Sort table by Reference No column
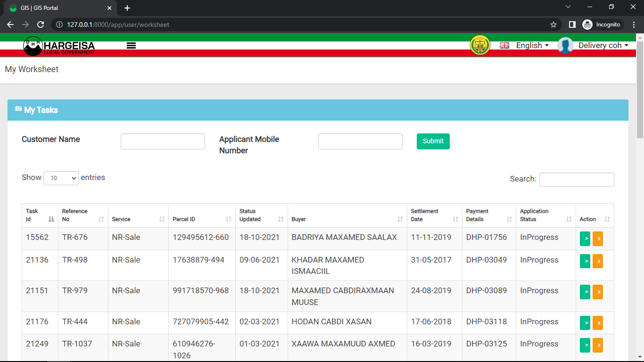Viewport: 644px width, 362px height. [83, 215]
